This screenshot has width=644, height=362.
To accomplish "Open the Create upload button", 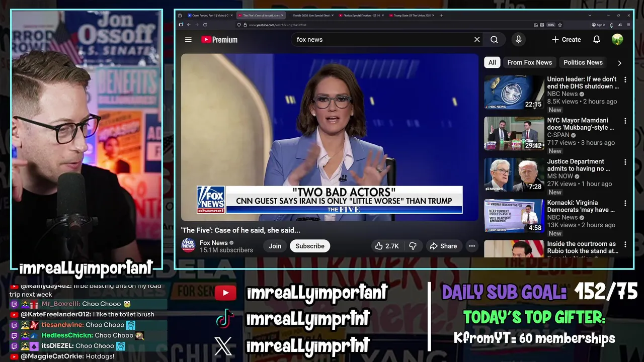I will tap(566, 40).
